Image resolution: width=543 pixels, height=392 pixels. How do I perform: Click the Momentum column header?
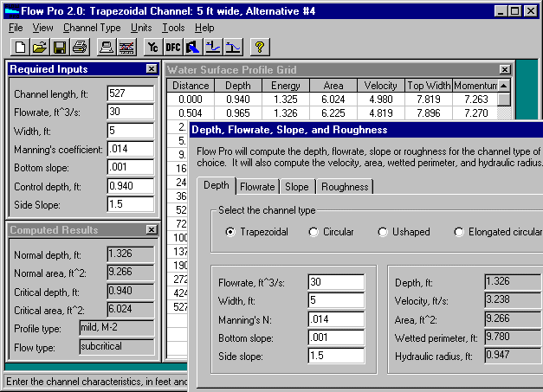point(475,86)
